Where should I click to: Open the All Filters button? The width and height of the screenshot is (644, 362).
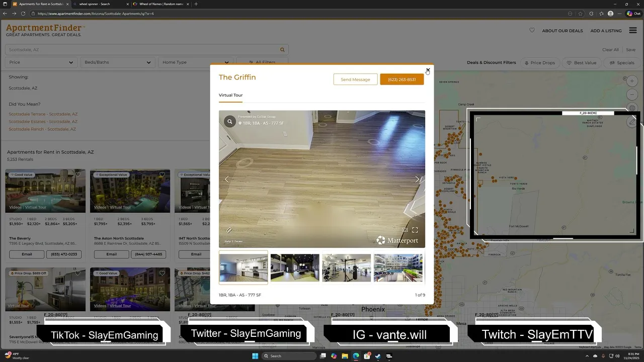click(262, 62)
